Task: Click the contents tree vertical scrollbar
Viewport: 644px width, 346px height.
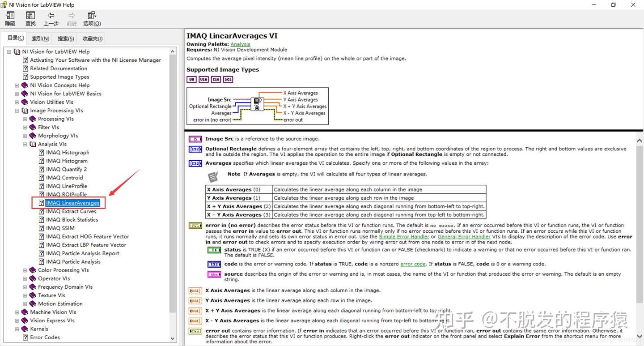Action: pos(173,194)
